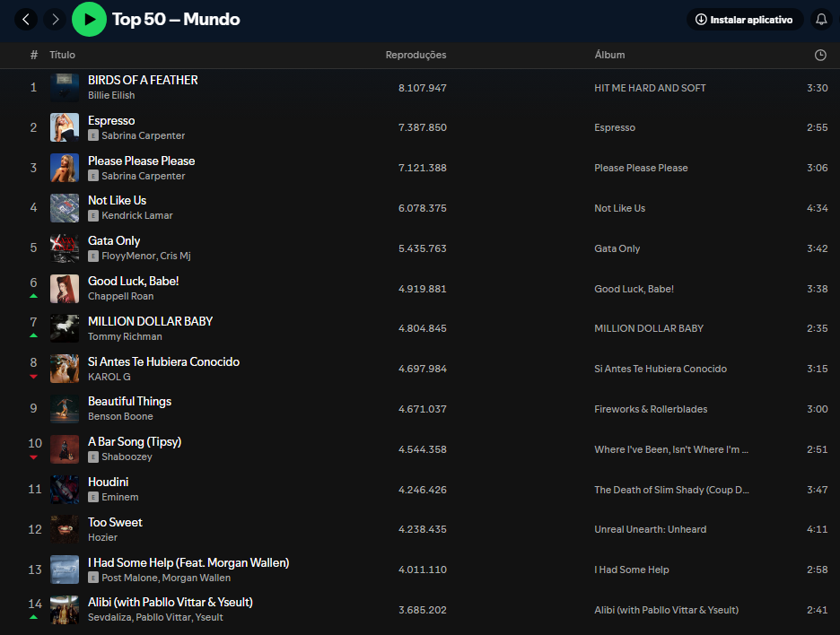Open Pabllo Vittar artist link under Alibi
This screenshot has width=840, height=635.
click(164, 618)
